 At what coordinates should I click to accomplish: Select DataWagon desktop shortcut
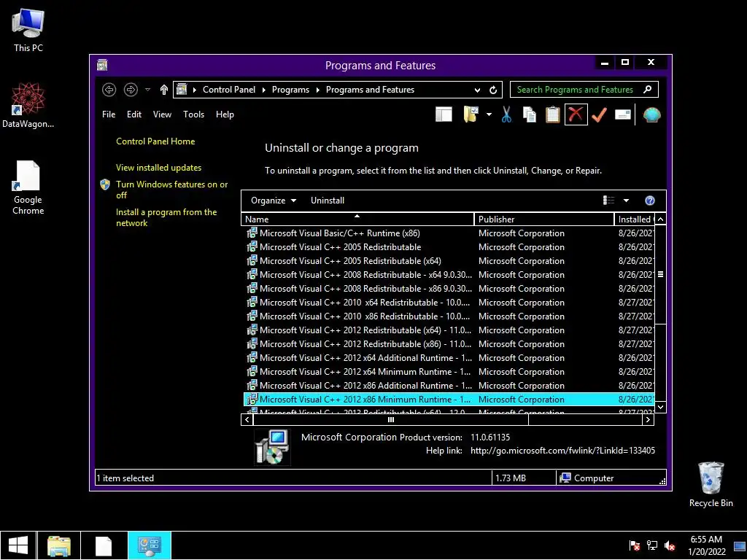(28, 105)
